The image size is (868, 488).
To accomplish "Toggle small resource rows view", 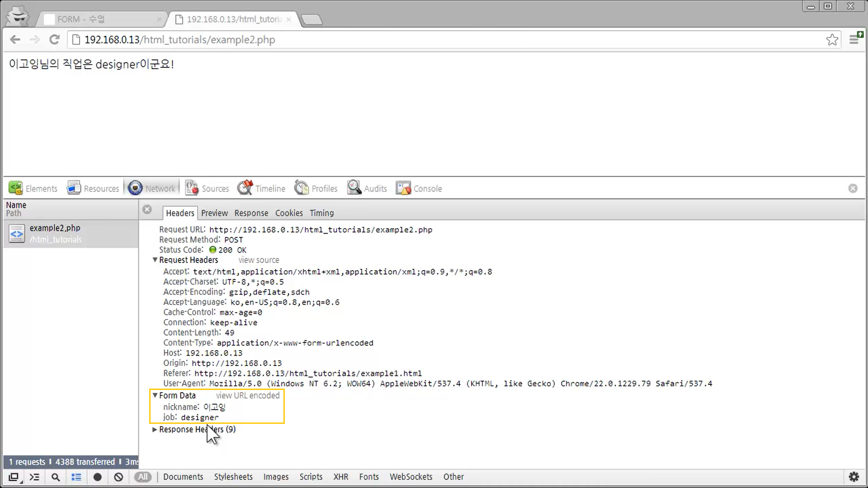I will 76,477.
